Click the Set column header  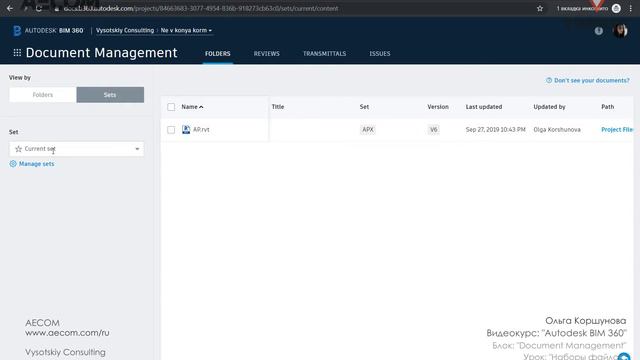click(x=364, y=107)
